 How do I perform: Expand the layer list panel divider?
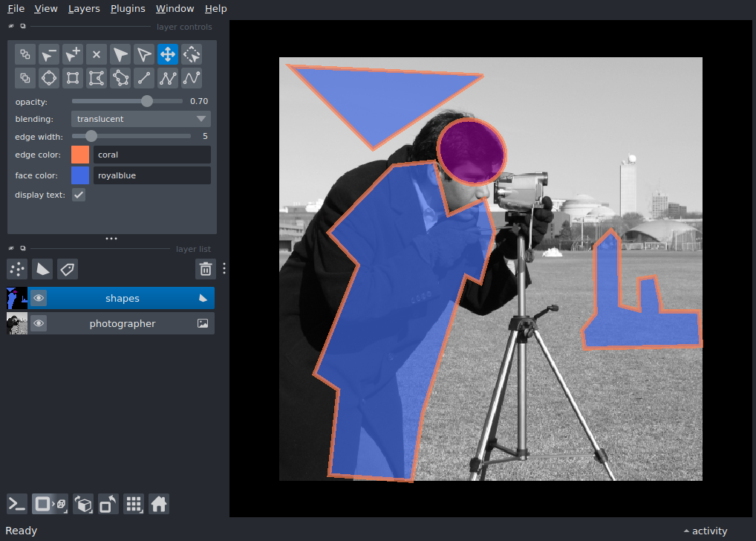tap(111, 238)
